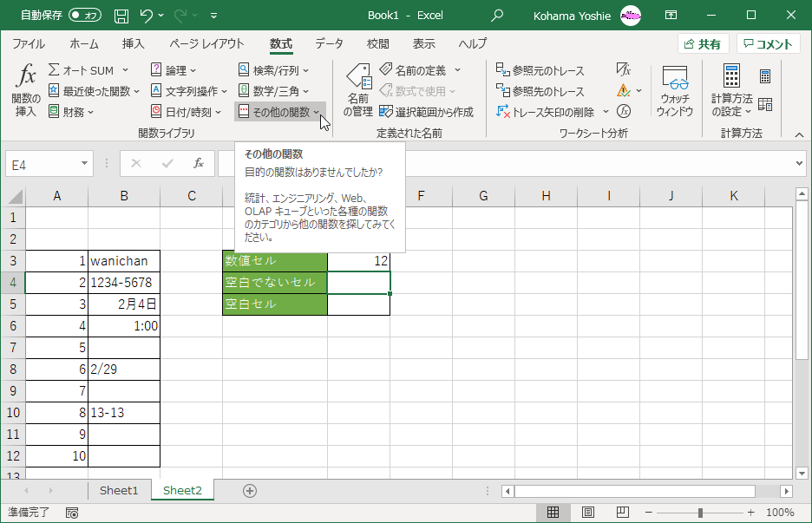Click the Calculate Now calculator icon
Image resolution: width=812 pixels, height=523 pixels.
765,76
